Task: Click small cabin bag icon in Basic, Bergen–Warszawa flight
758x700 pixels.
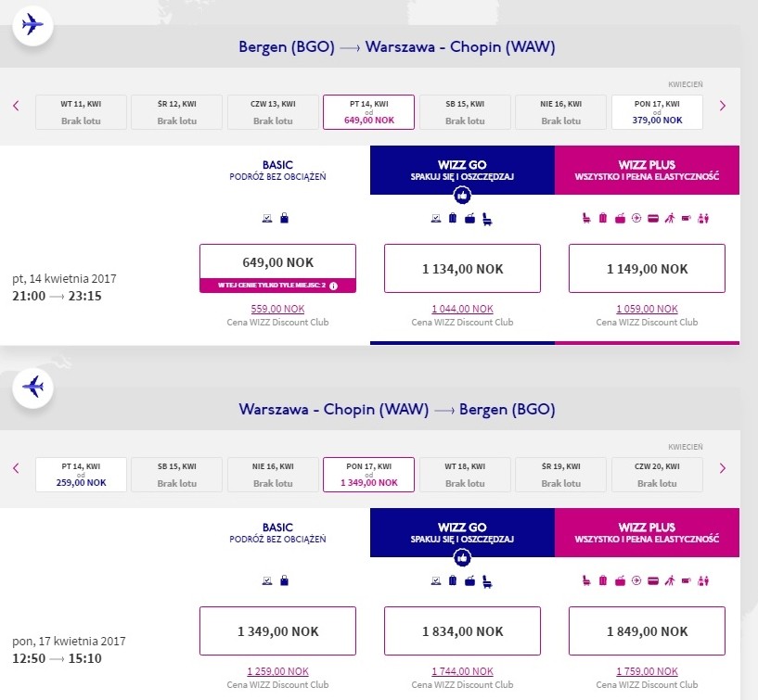Action: pos(284,219)
